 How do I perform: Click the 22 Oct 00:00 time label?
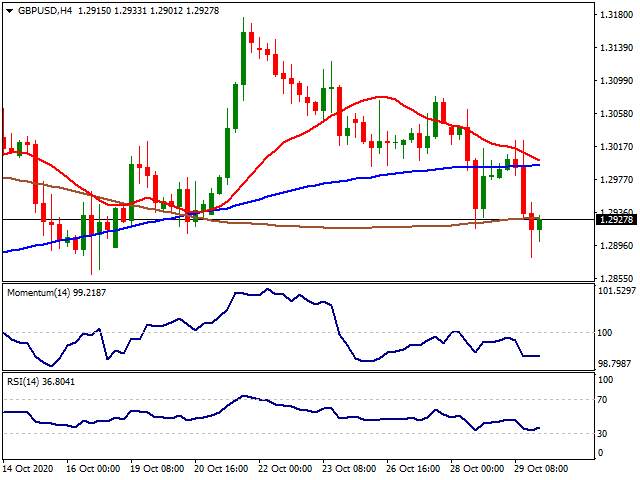click(285, 468)
